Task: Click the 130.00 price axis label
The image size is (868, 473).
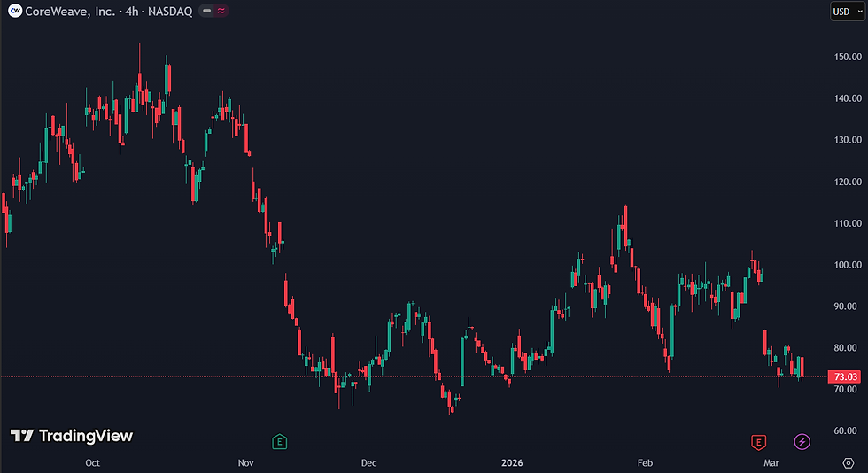Action: click(x=848, y=140)
